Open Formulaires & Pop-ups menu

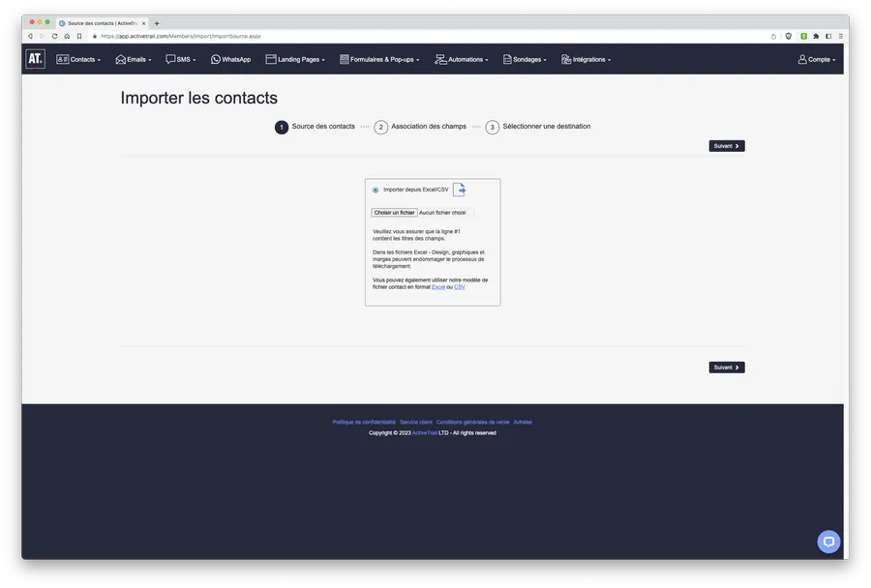(x=379, y=59)
